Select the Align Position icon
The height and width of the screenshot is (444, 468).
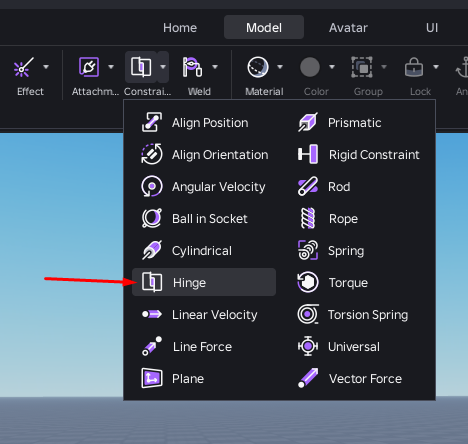click(152, 122)
